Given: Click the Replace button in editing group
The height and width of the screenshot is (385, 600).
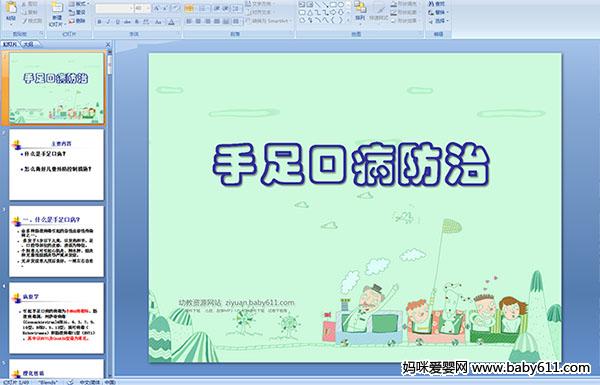Looking at the screenshot, I should click(x=439, y=12).
